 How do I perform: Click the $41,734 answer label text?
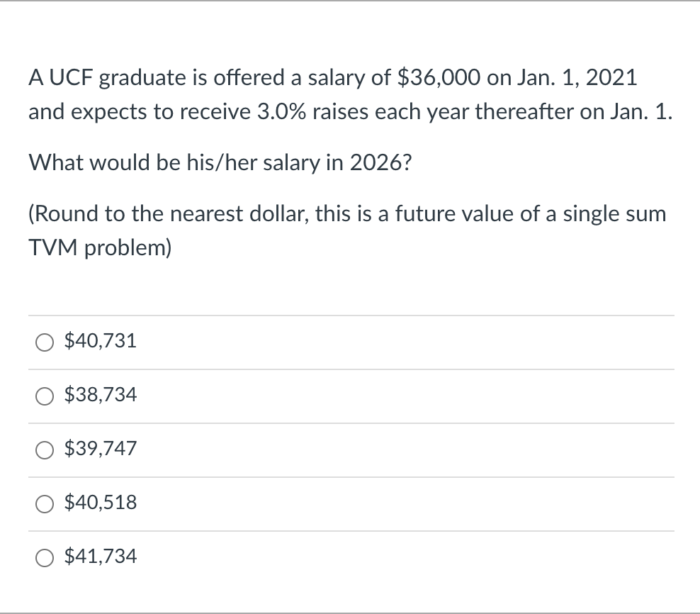pos(100,557)
